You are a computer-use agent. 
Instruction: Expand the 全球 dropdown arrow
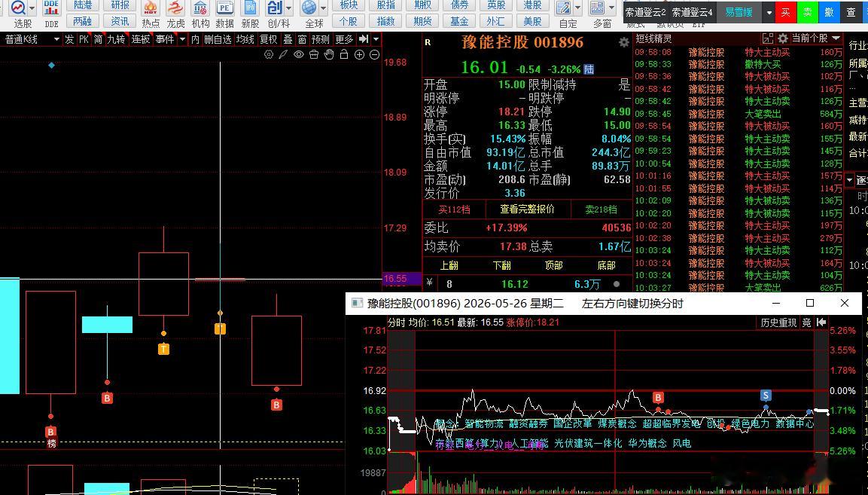(323, 8)
